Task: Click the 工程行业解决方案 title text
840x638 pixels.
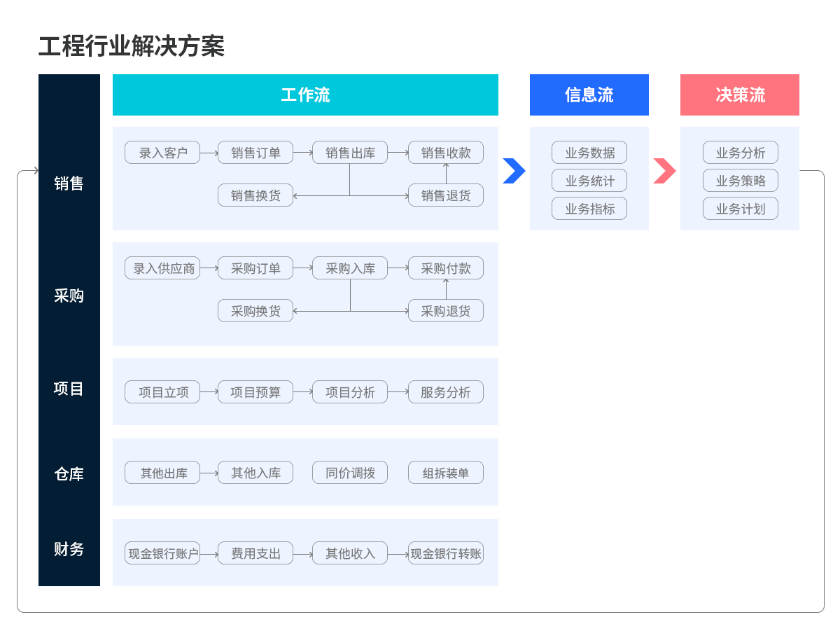Action: [131, 46]
